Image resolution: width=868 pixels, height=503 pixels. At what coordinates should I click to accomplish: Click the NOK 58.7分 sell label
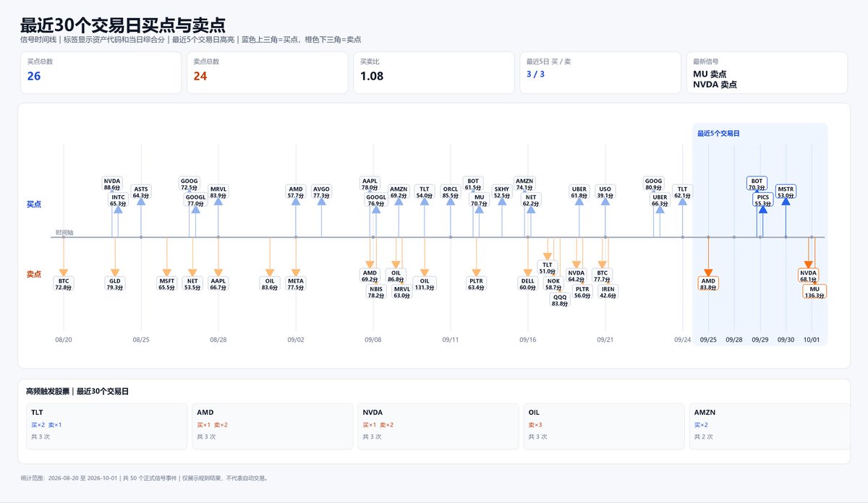(553, 283)
